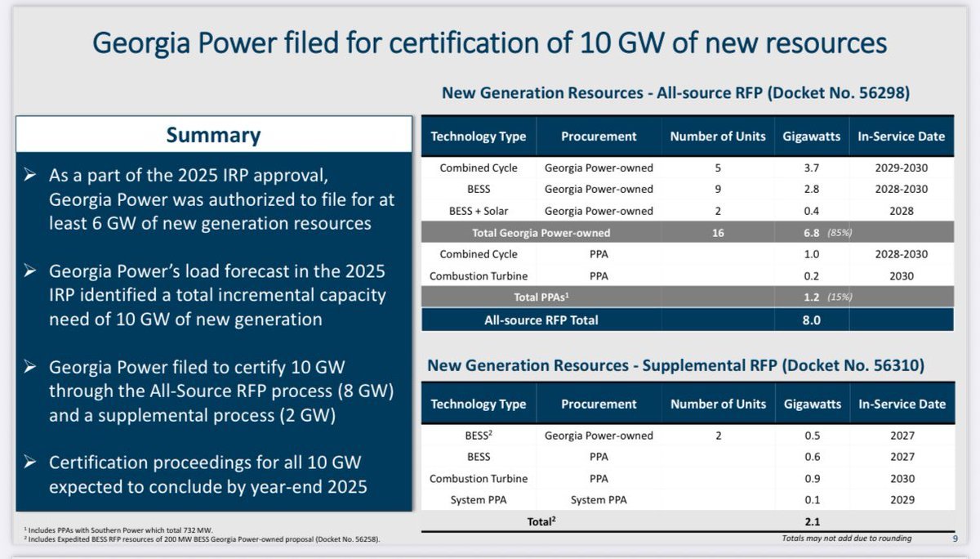
Task: Click the 0.1 gigawatts value
Action: (x=812, y=500)
